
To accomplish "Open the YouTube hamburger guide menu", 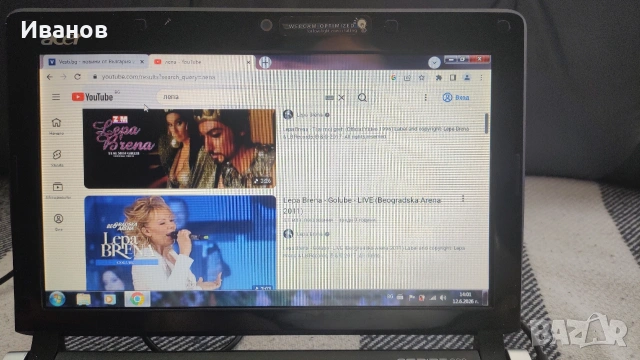I will pyautogui.click(x=56, y=97).
